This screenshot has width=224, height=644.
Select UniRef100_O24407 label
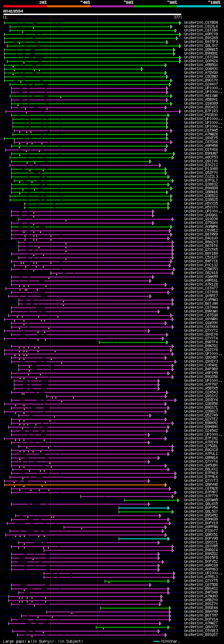[x=201, y=84]
